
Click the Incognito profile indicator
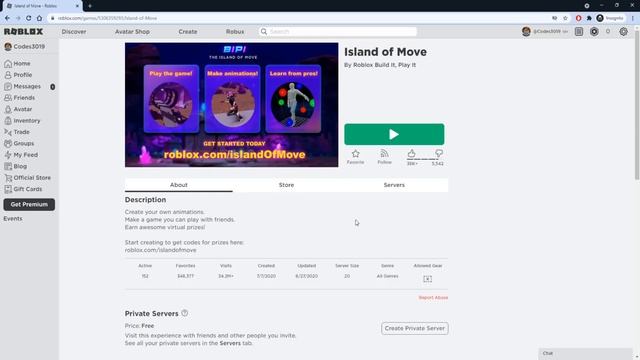click(610, 18)
